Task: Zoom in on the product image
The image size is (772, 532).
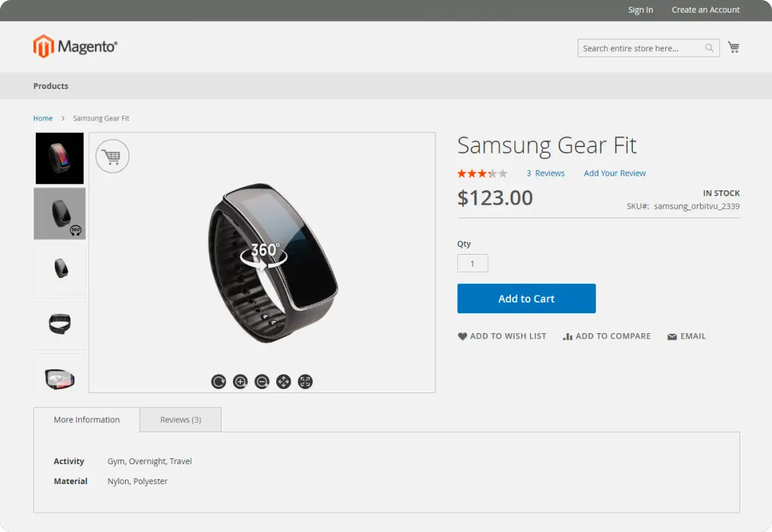Action: coord(240,382)
